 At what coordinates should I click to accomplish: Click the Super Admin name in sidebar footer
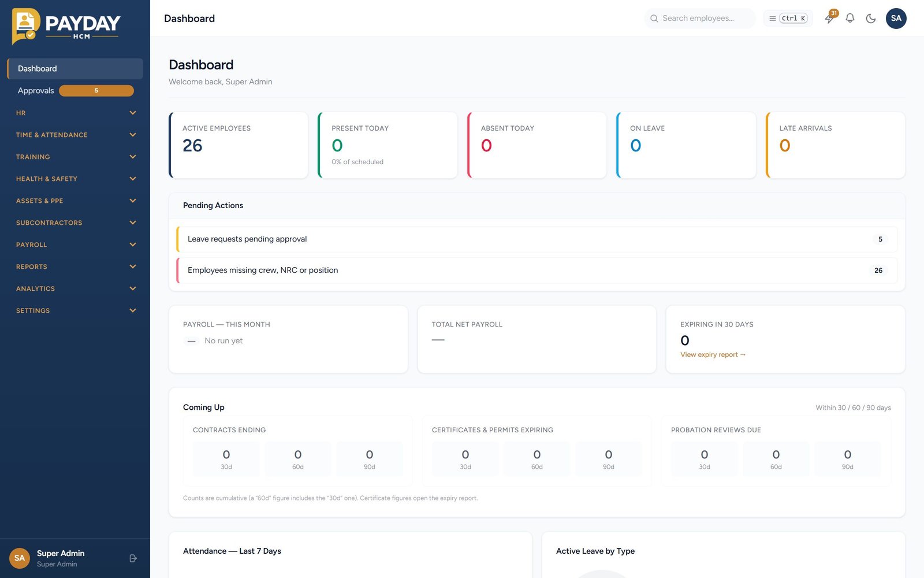pos(61,554)
